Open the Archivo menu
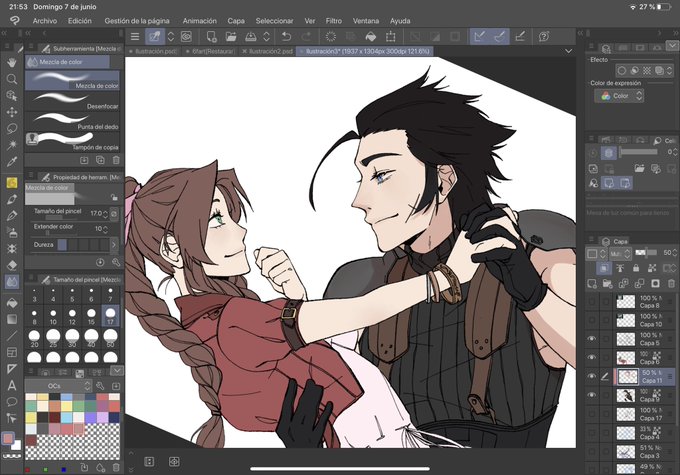Image resolution: width=680 pixels, height=475 pixels. pos(45,21)
